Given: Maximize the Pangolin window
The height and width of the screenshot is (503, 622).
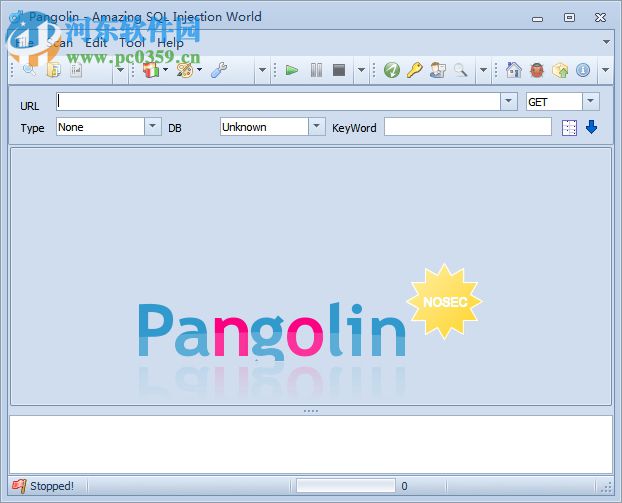Looking at the screenshot, I should point(569,17).
